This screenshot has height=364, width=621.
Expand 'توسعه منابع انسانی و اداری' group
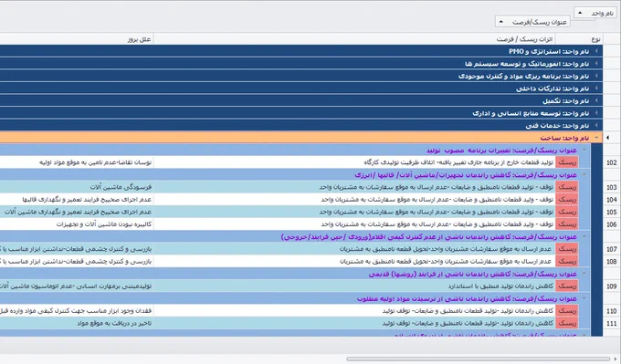596,113
